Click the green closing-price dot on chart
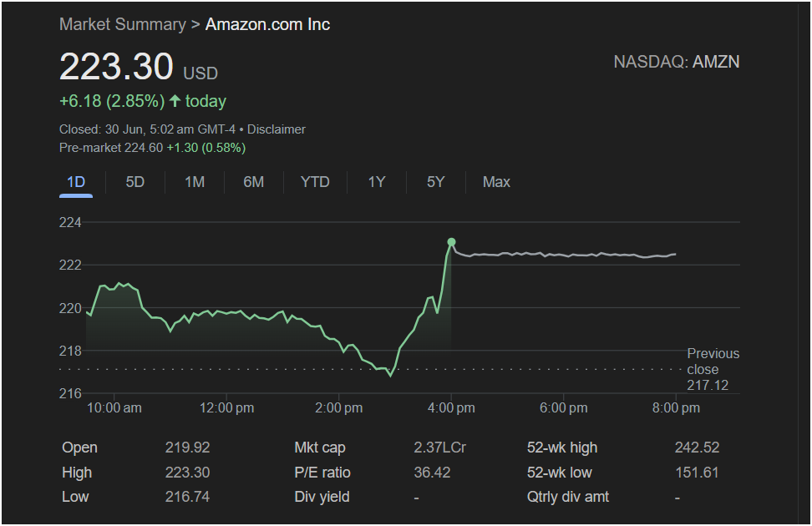The image size is (812, 526). 451,242
